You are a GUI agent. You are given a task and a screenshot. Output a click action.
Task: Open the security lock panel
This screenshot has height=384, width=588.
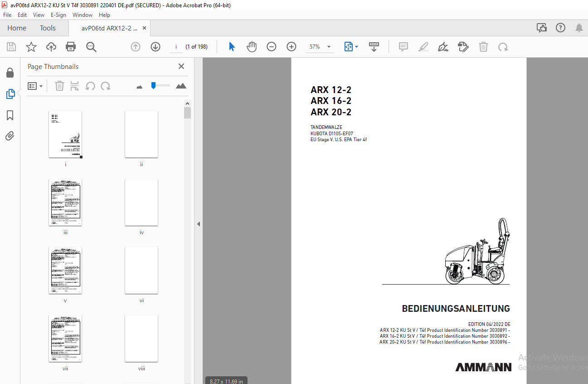[10, 73]
